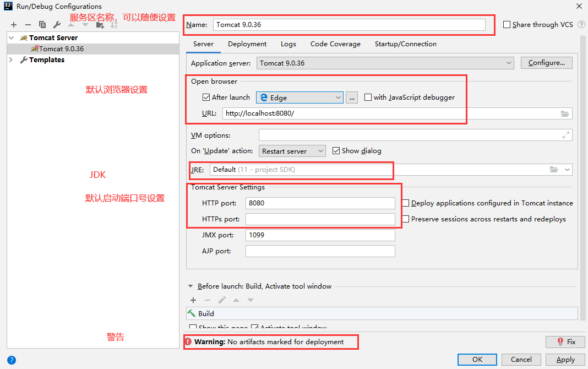Click the HTTPs port field
This screenshot has width=588, height=369.
(x=320, y=219)
